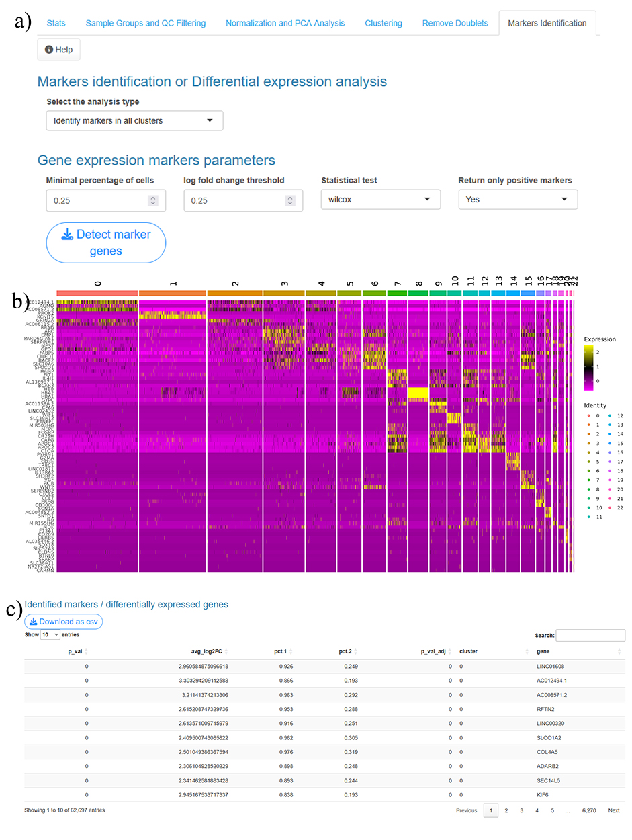Jump to page 6,270 of table
Image resolution: width=632 pixels, height=840 pixels.
pyautogui.click(x=589, y=810)
